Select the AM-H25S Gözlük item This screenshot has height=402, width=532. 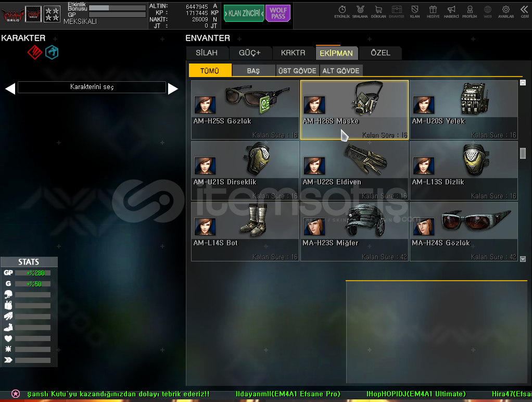(245, 110)
